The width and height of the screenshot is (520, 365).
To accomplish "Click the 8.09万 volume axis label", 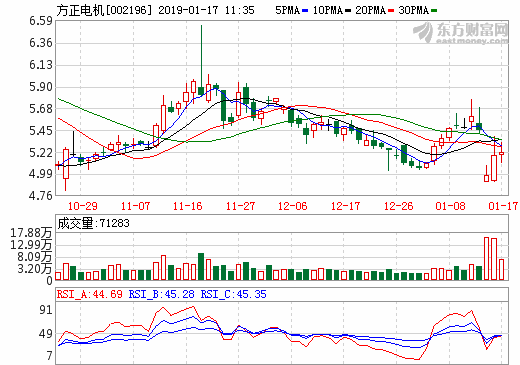I will 35,257.
